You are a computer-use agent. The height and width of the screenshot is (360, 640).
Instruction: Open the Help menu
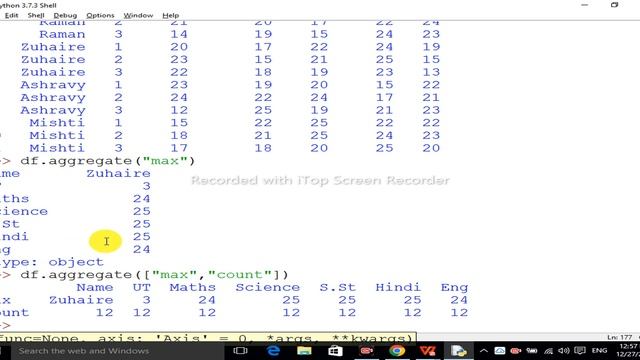click(171, 15)
